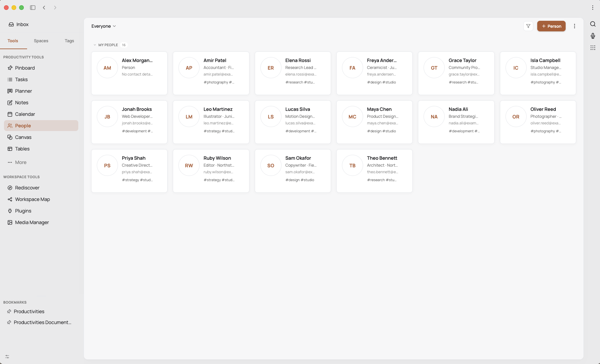Click the Pinboard pin icon

[x=10, y=68]
